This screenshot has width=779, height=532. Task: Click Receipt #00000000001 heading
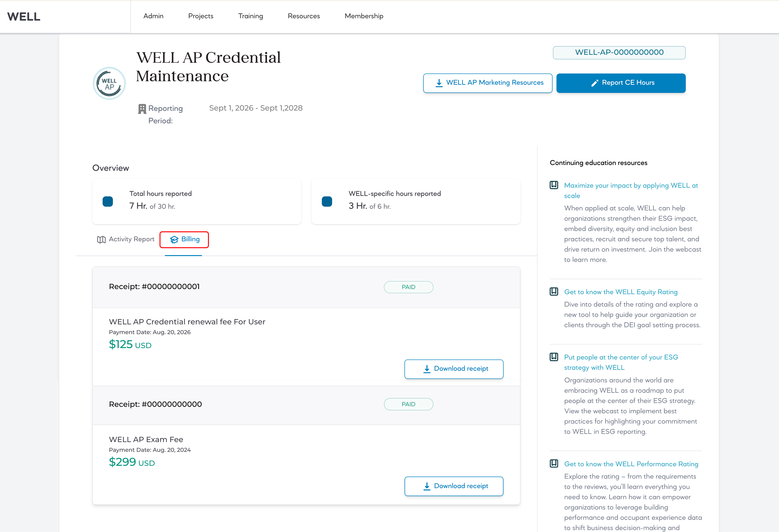tap(154, 287)
